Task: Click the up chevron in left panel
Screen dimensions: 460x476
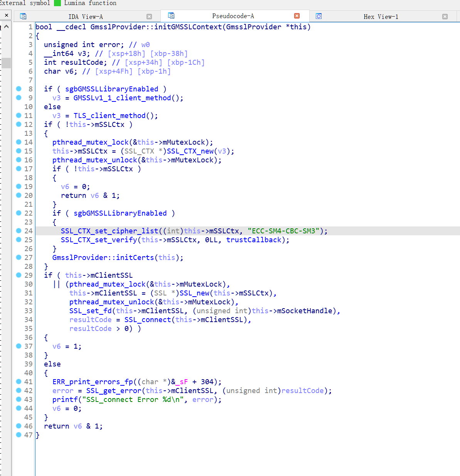Action: [x=6, y=27]
